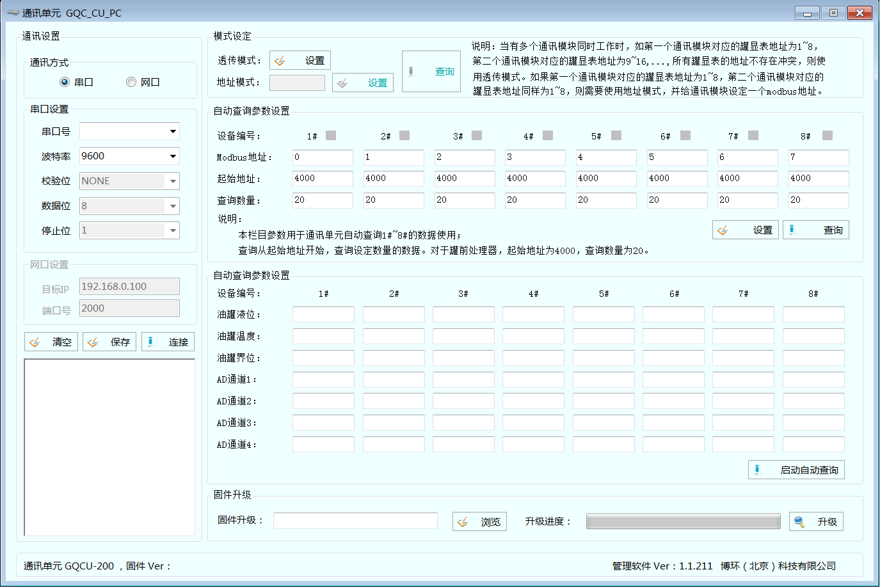Toggle device 4# checkbox
The image size is (880, 588).
(x=548, y=135)
